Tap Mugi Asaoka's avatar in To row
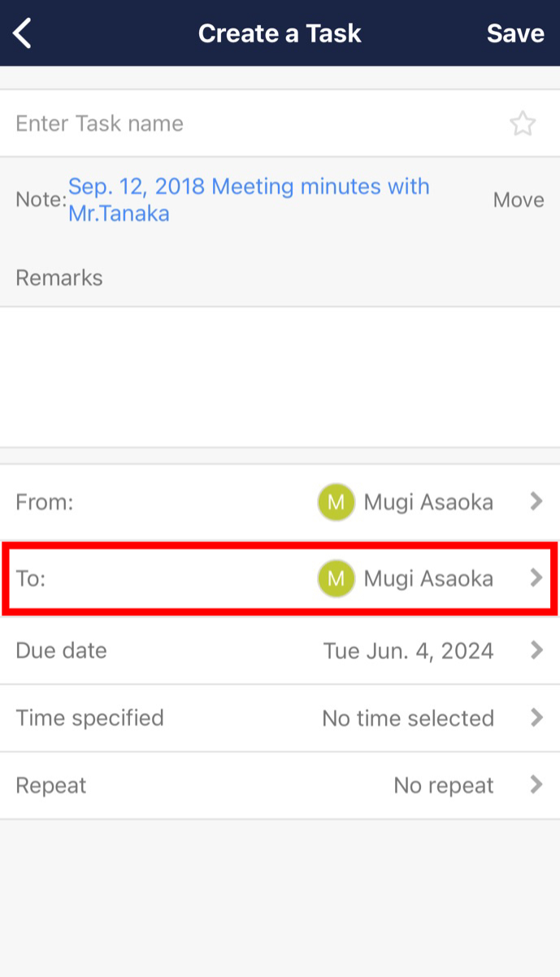 [336, 578]
